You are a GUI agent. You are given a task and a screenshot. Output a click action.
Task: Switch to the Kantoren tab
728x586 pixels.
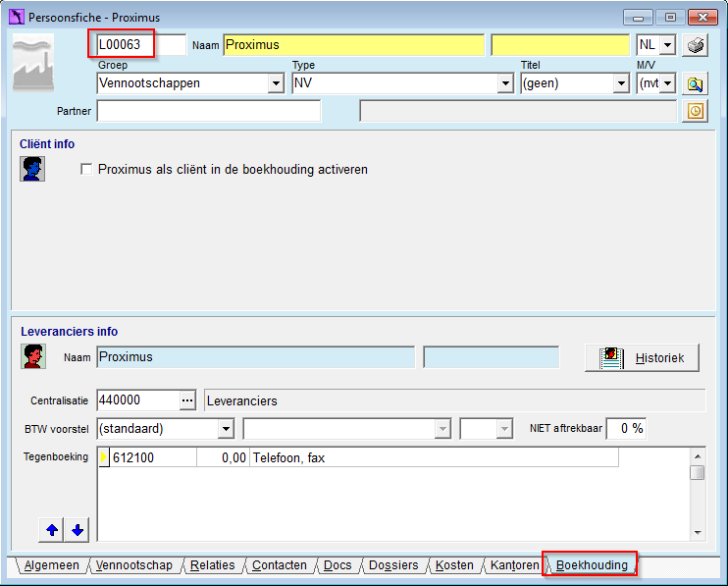pyautogui.click(x=514, y=565)
